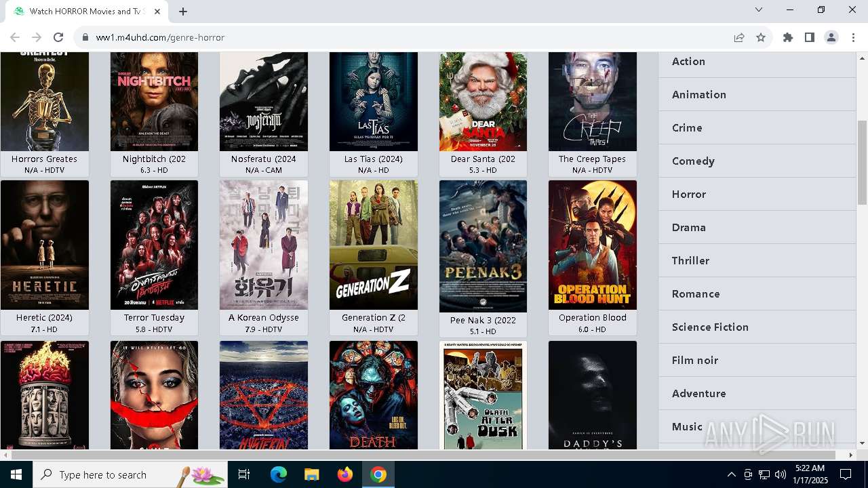Open the Nosferatu movie poster
The image size is (868, 488).
click(x=264, y=102)
